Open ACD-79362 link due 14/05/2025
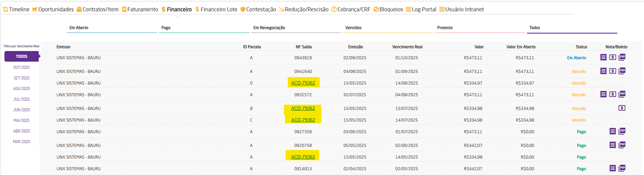644x175 pixels. 303,157
